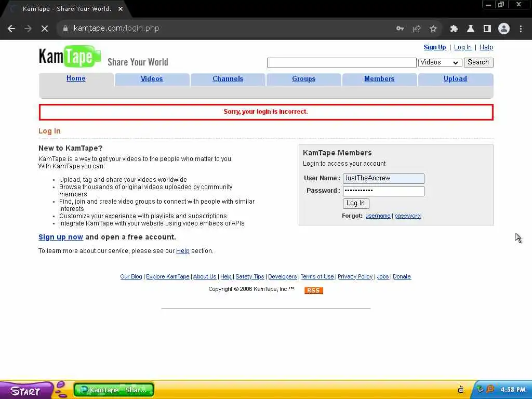Click the Donate footer link
Screen dimensions: 532x399
tap(402, 276)
